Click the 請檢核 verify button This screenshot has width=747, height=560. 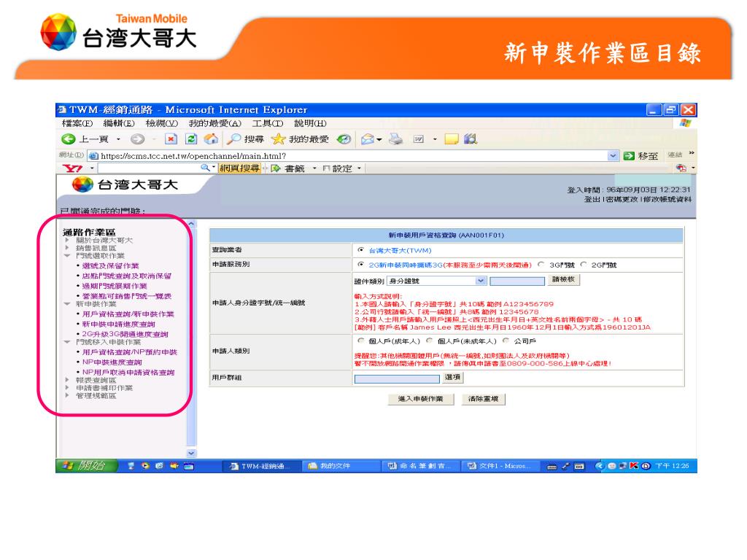coord(563,279)
